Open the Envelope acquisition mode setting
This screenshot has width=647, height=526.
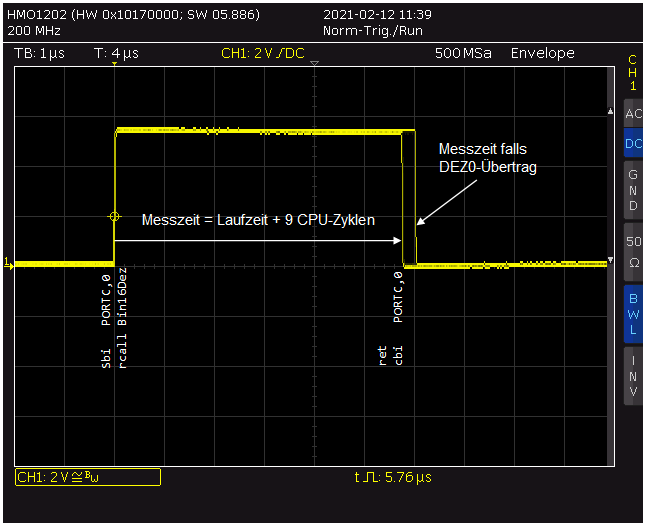point(542,53)
